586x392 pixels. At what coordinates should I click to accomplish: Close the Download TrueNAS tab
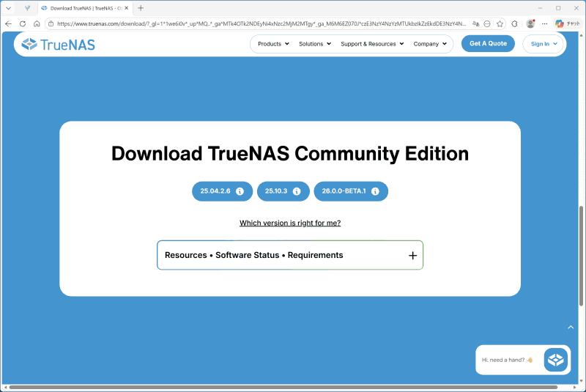126,8
